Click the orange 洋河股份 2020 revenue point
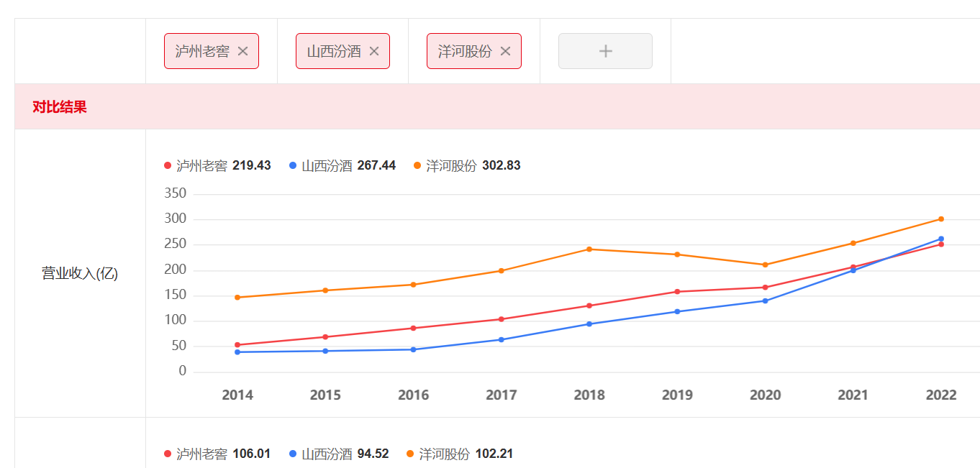This screenshot has width=980, height=468. (766, 265)
